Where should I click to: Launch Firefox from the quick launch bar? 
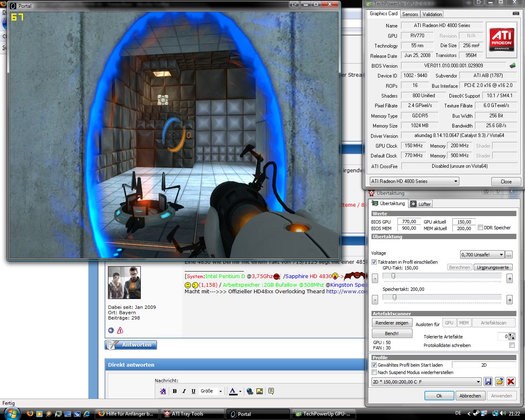pos(30,414)
